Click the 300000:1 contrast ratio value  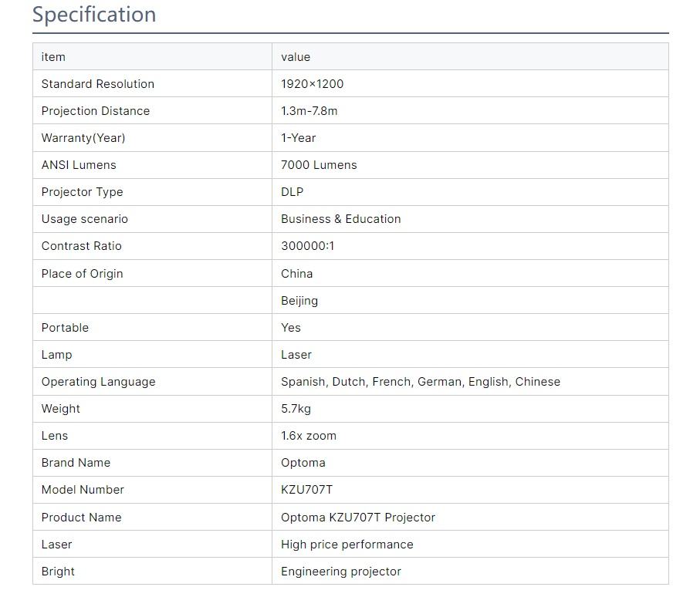[307, 246]
